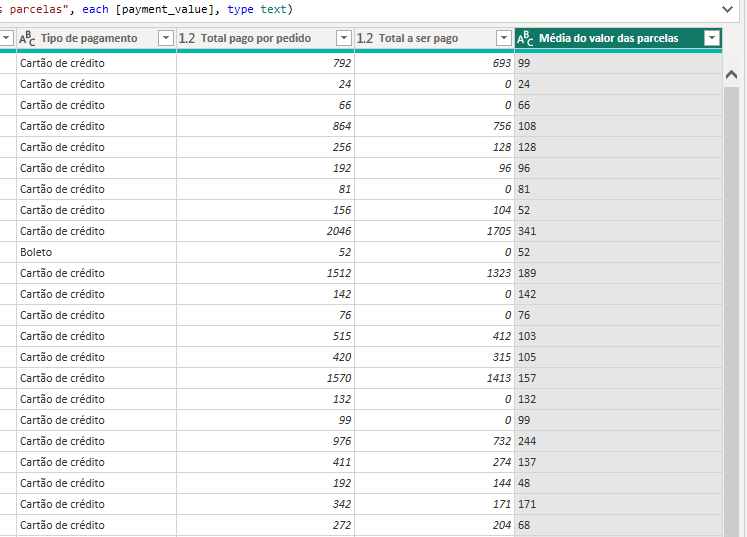The width and height of the screenshot is (747, 537).
Task: Select the Cartão de crédito cell in the 1570 row
Action: click(96, 378)
